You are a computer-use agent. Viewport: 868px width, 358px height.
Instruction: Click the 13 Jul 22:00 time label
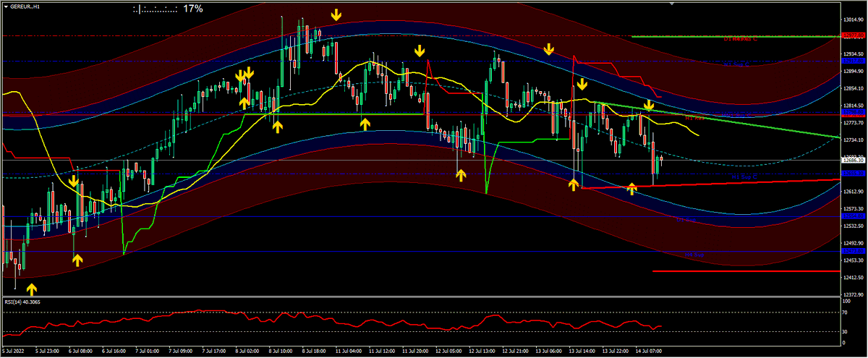point(616,351)
